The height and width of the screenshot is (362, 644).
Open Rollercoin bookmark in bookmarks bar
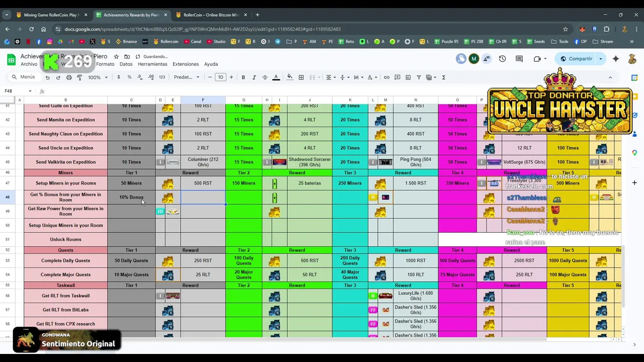point(166,42)
